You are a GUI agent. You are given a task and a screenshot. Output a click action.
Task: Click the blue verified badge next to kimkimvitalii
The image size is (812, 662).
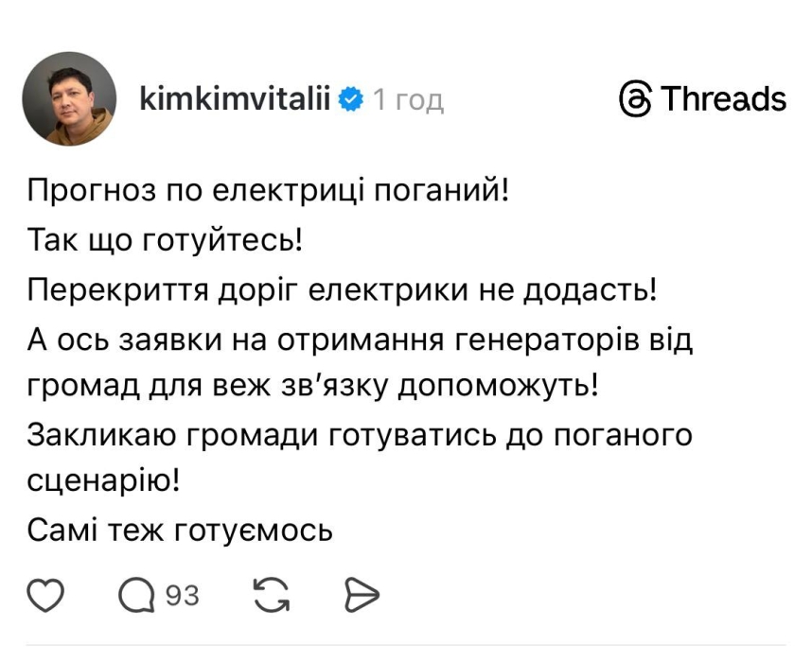point(350,96)
